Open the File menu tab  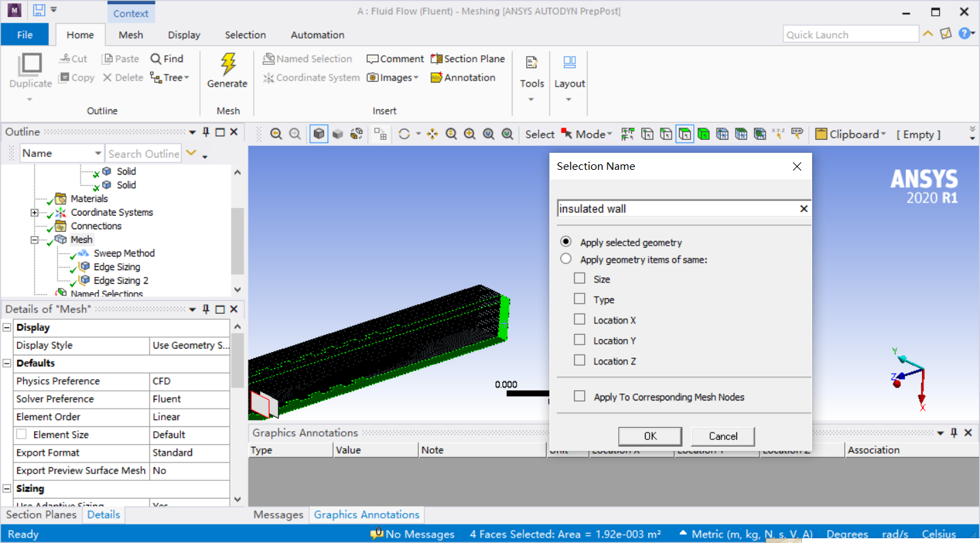click(25, 34)
